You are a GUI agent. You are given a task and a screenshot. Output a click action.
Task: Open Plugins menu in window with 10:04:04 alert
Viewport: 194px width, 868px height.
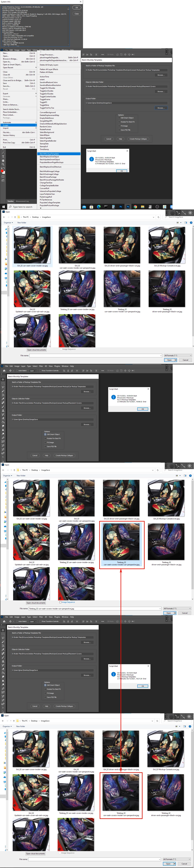57,366
